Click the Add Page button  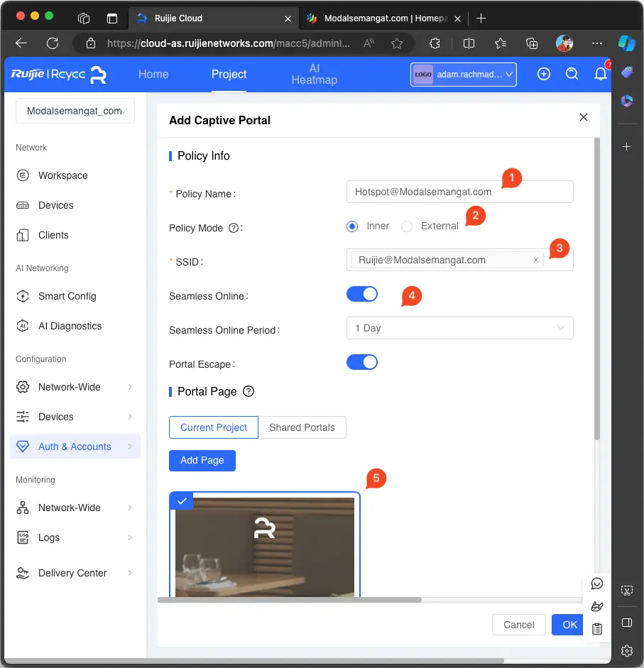[x=202, y=461]
